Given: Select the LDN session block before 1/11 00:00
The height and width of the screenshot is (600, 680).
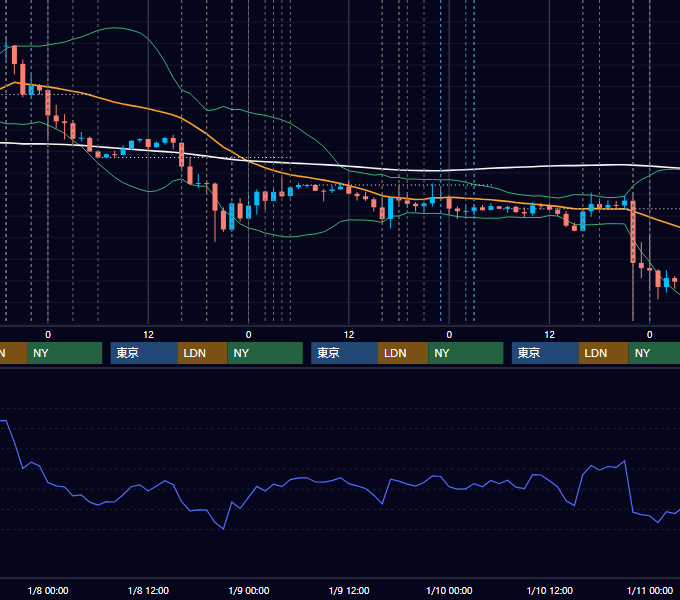Looking at the screenshot, I should 604,353.
